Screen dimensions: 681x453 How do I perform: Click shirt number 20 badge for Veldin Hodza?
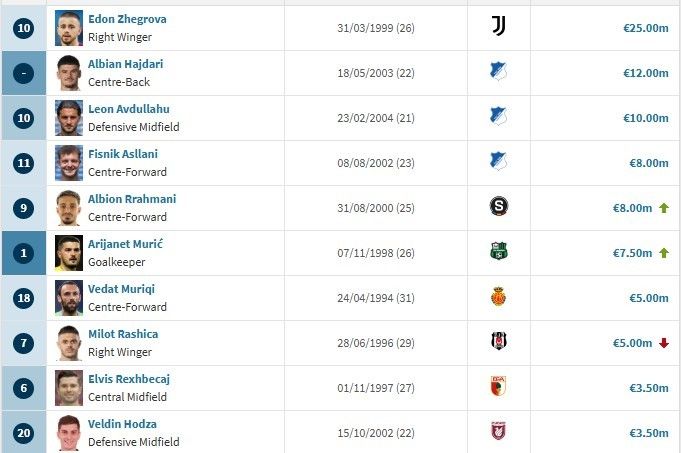24,433
